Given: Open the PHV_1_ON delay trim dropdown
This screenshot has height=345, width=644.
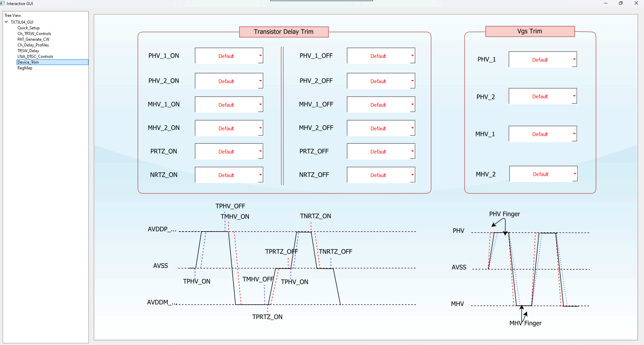Looking at the screenshot, I should tap(229, 56).
